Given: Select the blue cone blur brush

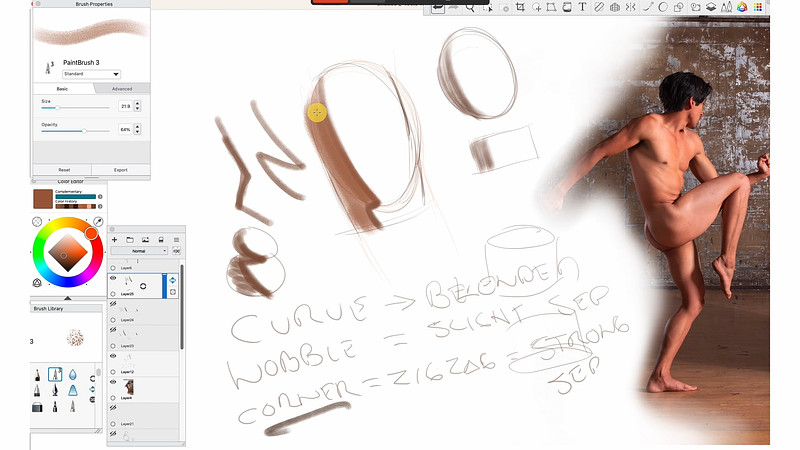Looking at the screenshot, I should [73, 390].
